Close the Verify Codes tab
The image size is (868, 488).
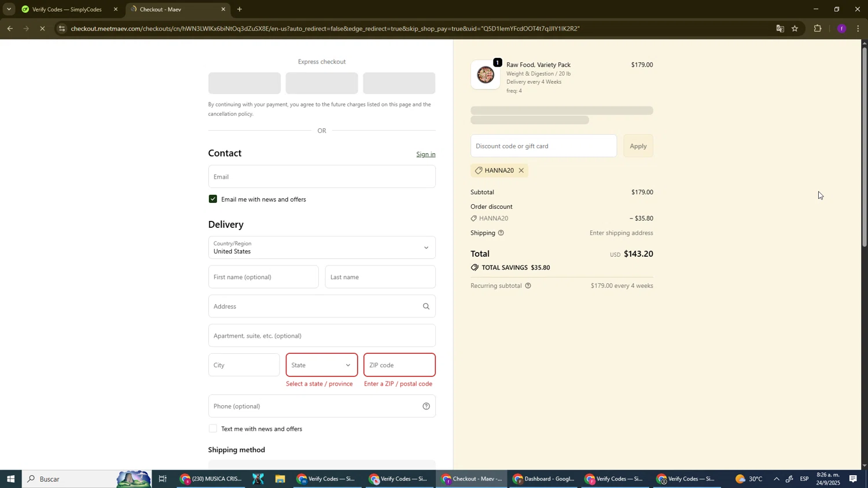click(116, 9)
